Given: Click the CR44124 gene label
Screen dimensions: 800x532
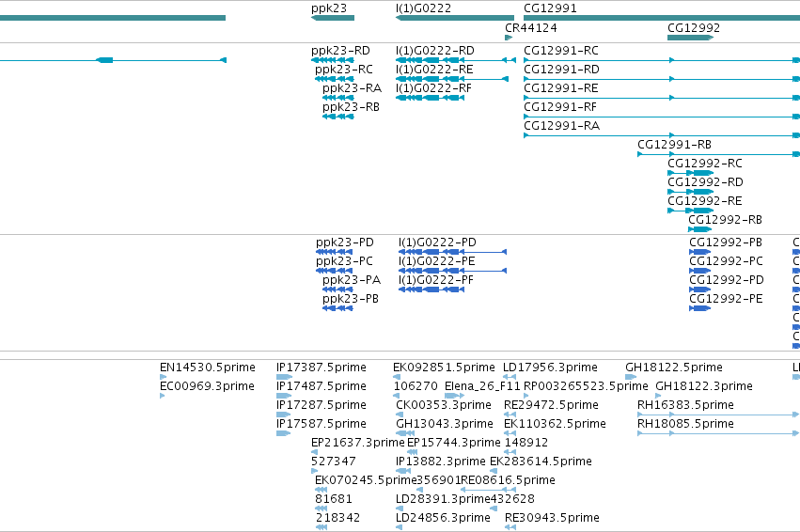Looking at the screenshot, I should pyautogui.click(x=530, y=28).
